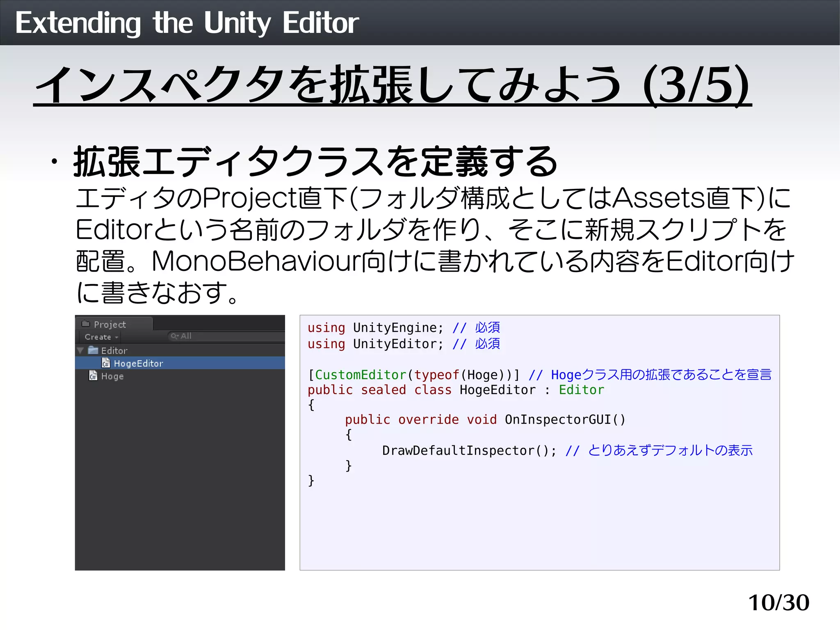Click the 'using UnityEditor;' code line
This screenshot has height=630, width=840.
pyautogui.click(x=404, y=344)
